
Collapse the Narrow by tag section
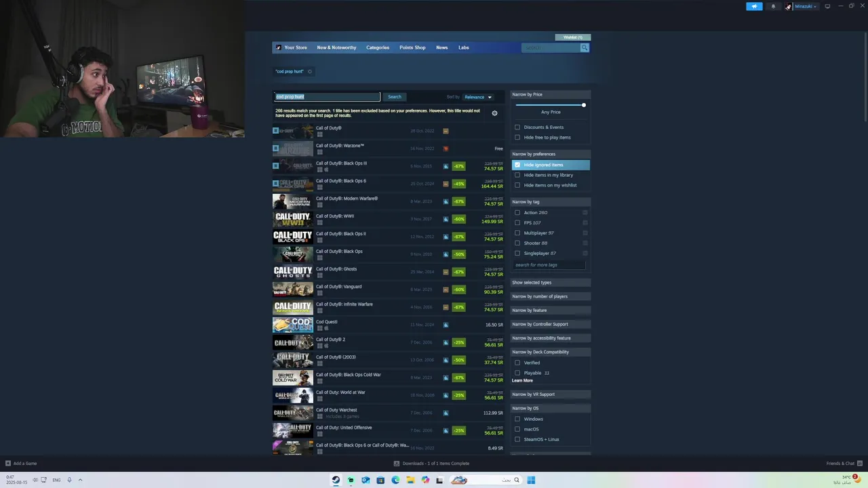[550, 202]
